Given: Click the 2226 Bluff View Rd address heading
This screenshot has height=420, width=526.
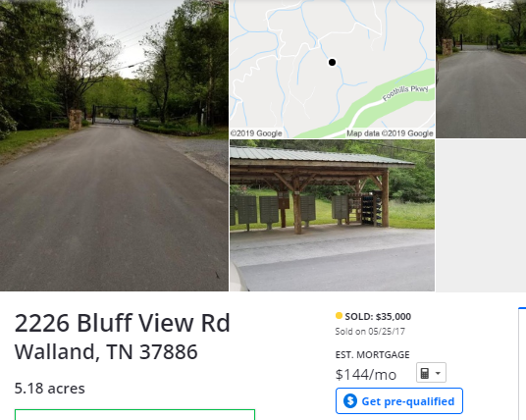Looking at the screenshot, I should [x=122, y=323].
